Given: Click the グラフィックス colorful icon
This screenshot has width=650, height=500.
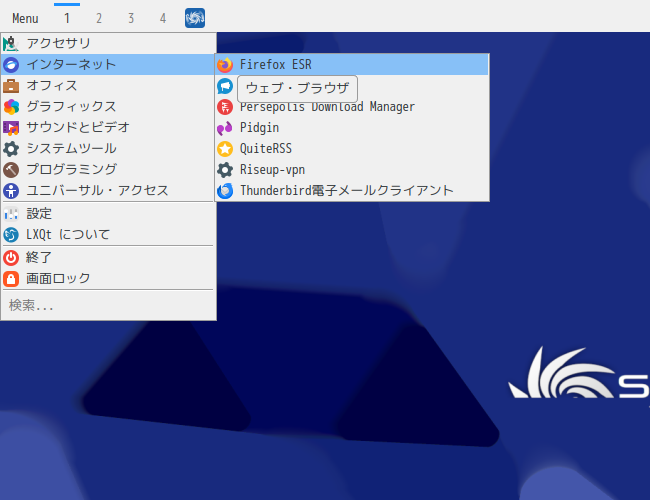Looking at the screenshot, I should tap(11, 107).
